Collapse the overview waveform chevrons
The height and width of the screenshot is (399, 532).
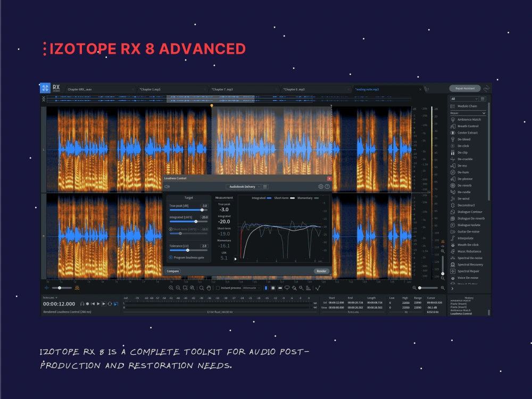[x=44, y=99]
